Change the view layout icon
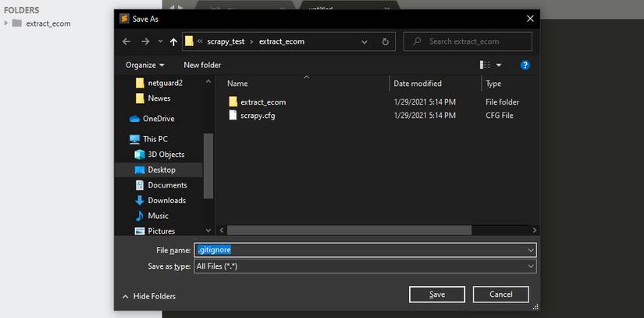 pos(485,65)
